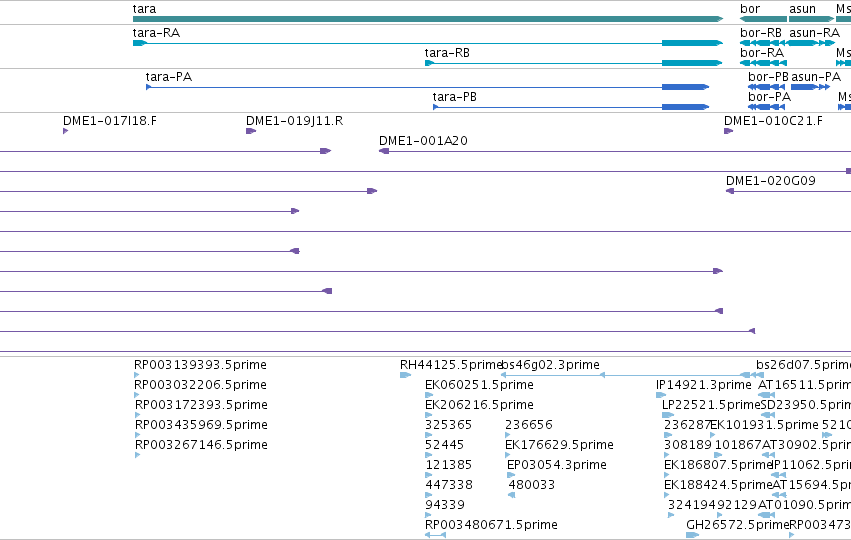Viewport: 851px width, 540px height.
Task: Select EST EK186807.5prime
Action: pos(718,465)
